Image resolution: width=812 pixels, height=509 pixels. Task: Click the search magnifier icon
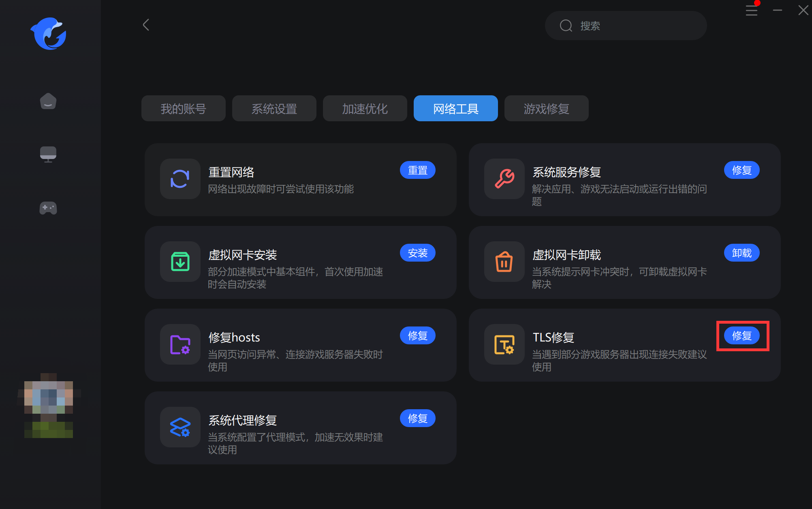click(566, 26)
